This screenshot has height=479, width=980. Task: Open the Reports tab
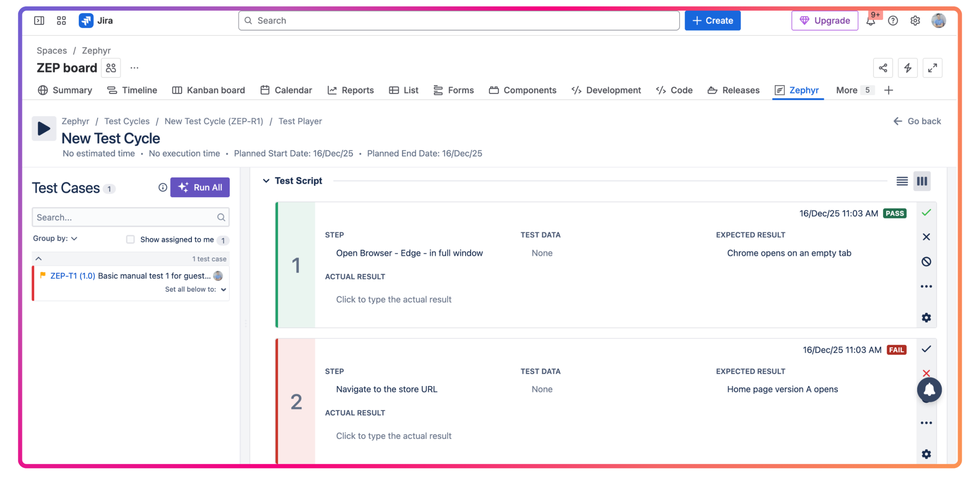pos(350,90)
